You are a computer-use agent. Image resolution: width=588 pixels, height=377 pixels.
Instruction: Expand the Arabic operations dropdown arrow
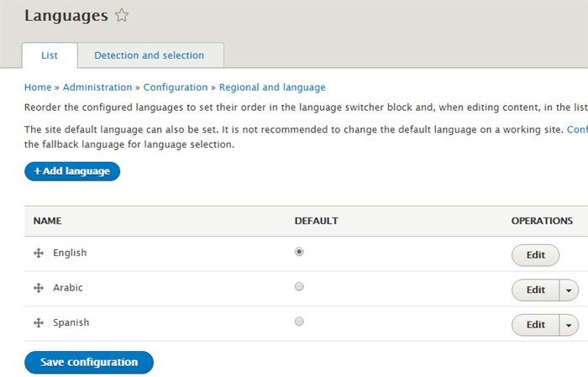[570, 290]
